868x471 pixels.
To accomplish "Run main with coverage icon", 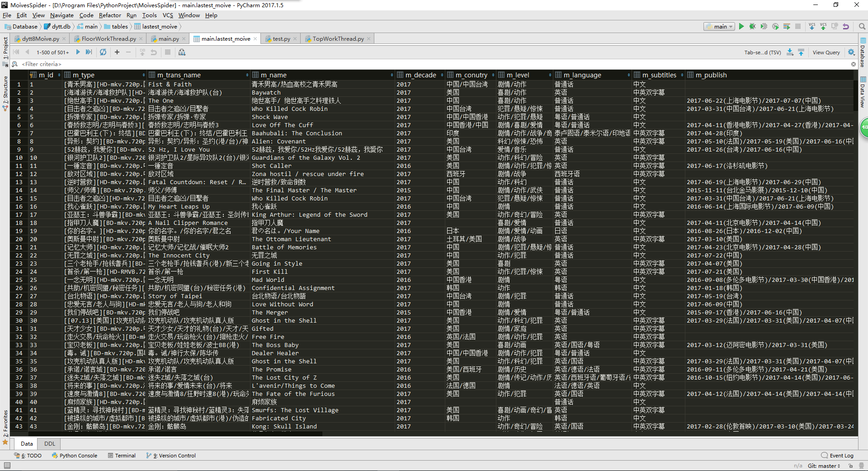I will click(x=764, y=27).
